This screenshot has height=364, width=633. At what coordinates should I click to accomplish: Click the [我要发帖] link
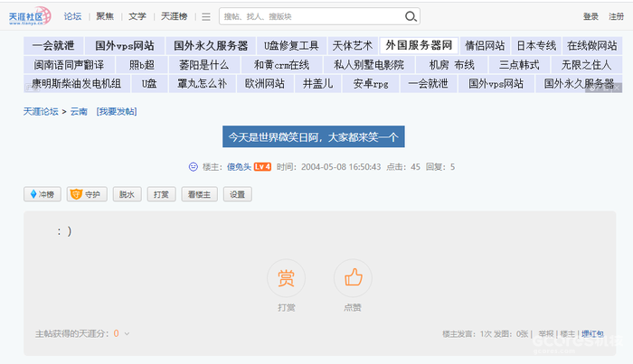coord(117,111)
